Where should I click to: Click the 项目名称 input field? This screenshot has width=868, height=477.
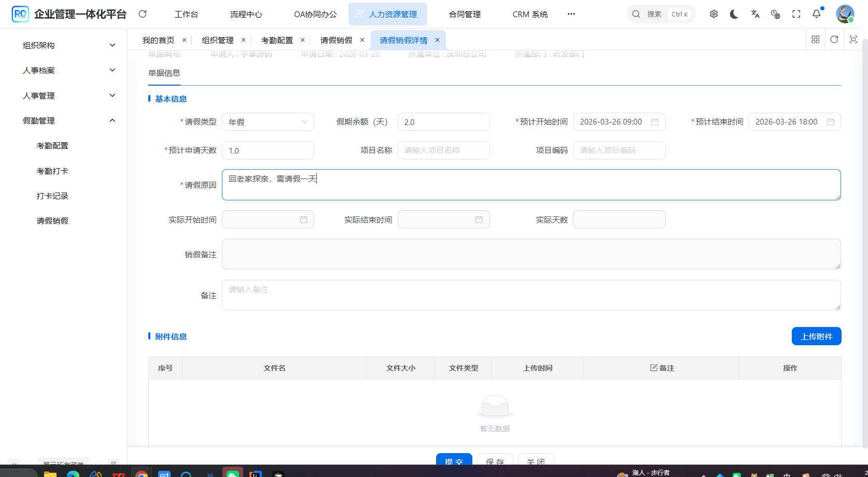point(443,151)
